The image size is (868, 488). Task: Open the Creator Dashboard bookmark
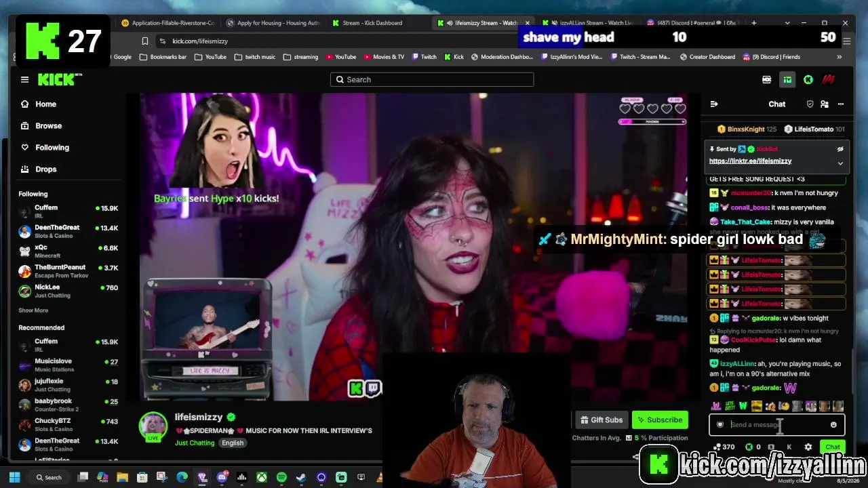707,57
